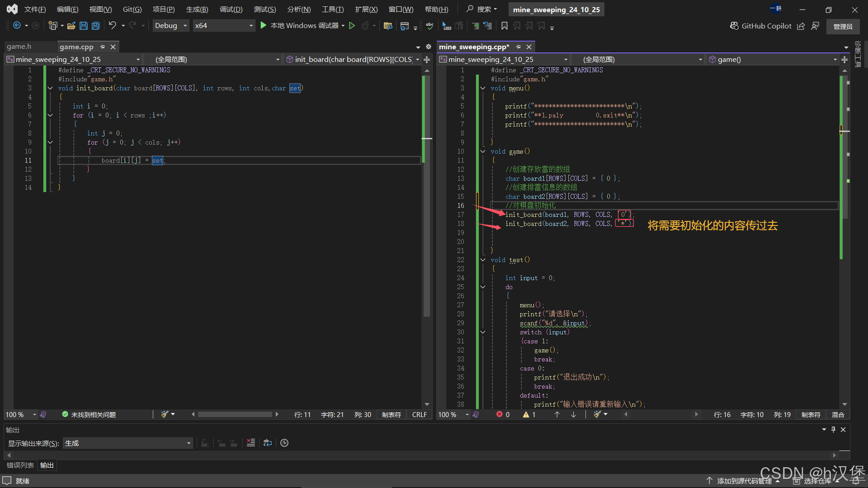Start without debugging using the outlined play icon
This screenshot has width=868, height=488.
[x=352, y=26]
